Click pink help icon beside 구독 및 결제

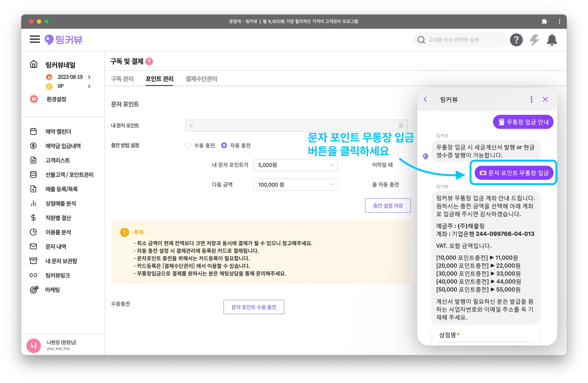(149, 61)
